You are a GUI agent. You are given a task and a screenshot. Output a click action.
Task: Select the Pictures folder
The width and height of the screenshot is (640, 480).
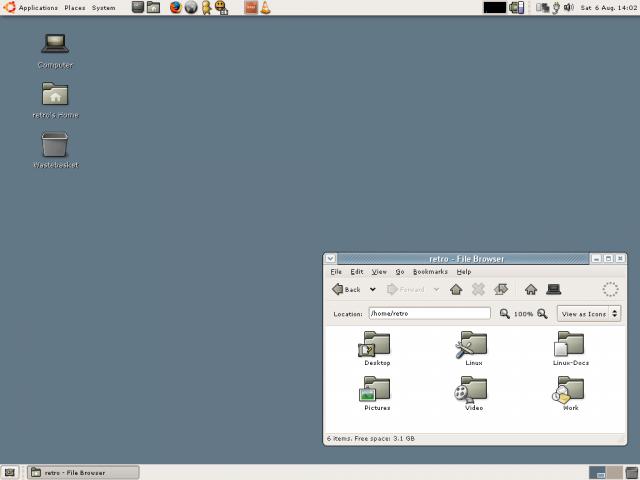[x=377, y=393]
